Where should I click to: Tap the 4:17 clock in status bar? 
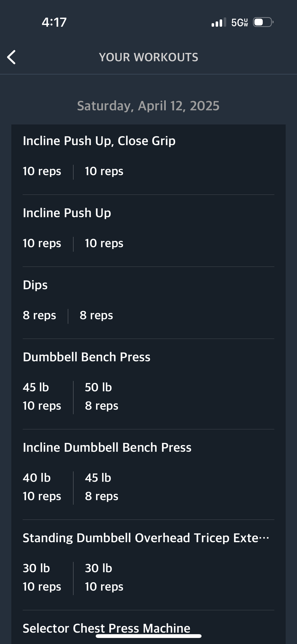54,22
